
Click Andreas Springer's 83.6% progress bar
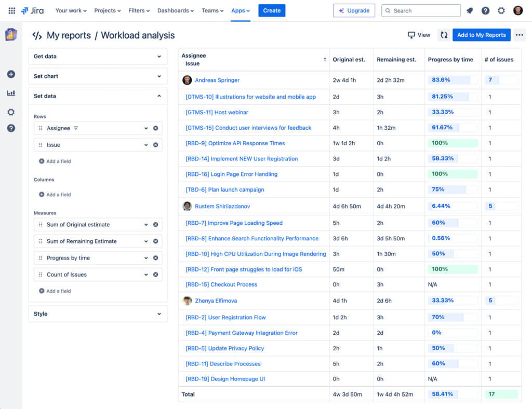point(450,80)
